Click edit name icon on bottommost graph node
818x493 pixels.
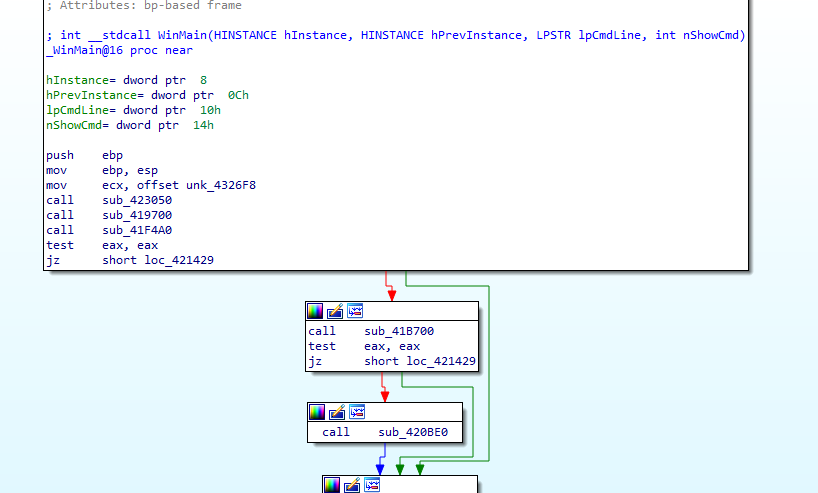(x=352, y=485)
